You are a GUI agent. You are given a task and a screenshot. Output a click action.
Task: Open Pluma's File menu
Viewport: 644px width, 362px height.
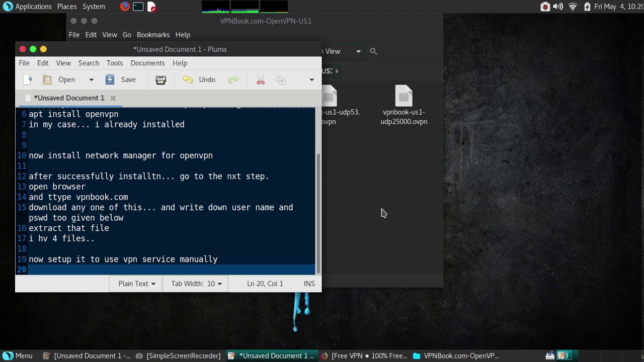click(x=24, y=63)
